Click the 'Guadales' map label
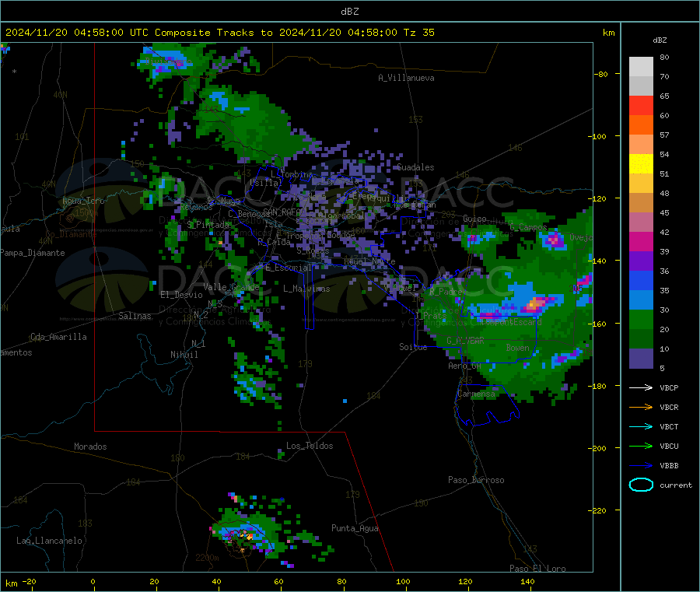The width and height of the screenshot is (700, 592). (415, 167)
